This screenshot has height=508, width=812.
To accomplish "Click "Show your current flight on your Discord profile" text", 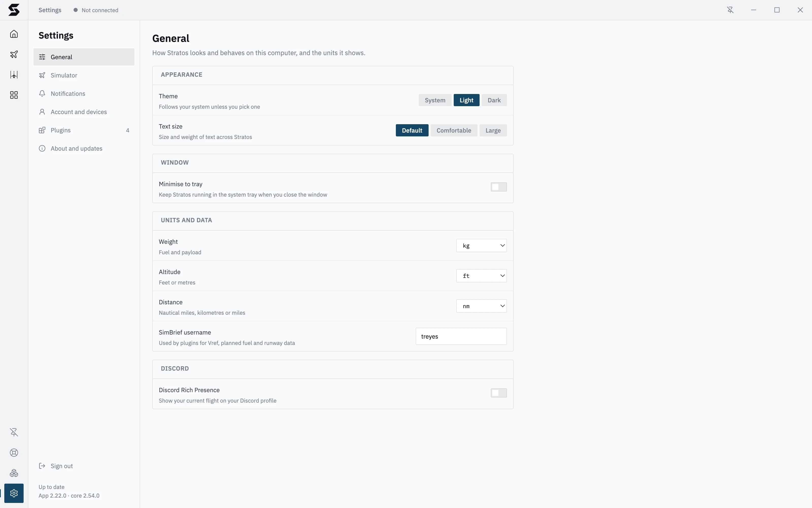I will coord(217,401).
